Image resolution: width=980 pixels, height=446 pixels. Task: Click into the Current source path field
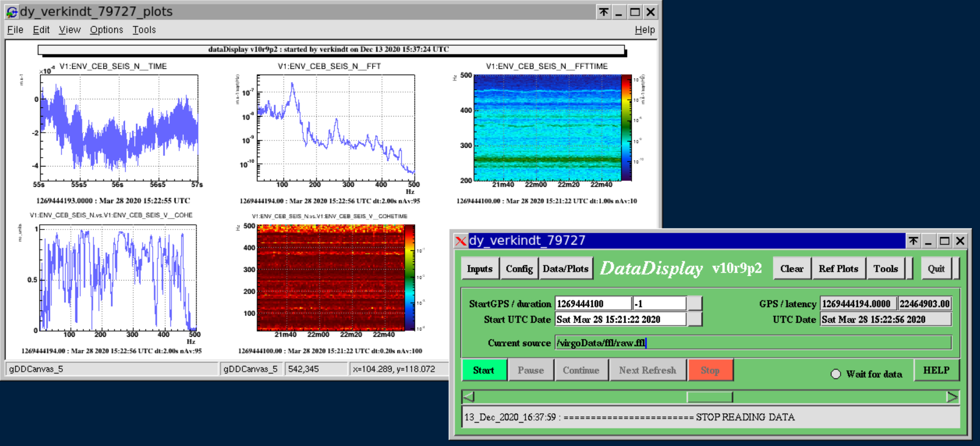[752, 342]
